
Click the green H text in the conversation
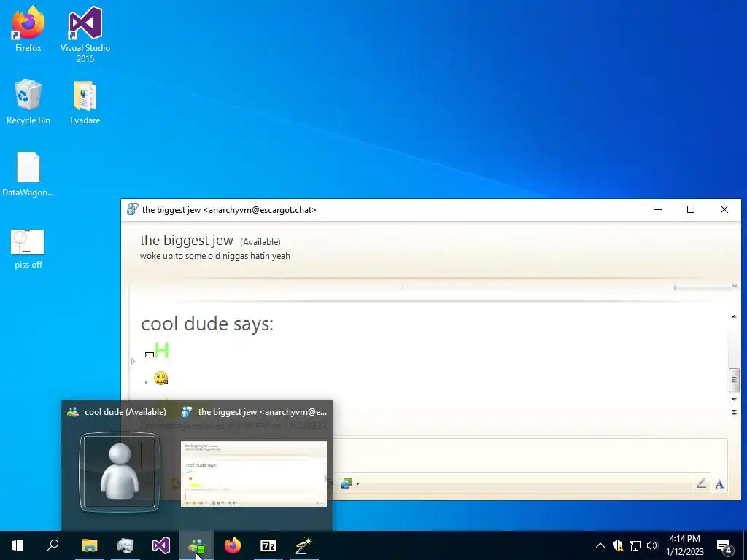162,351
